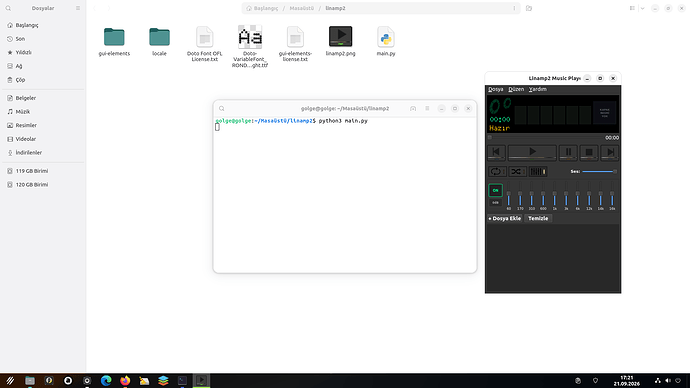Go to Başlangıç in Files sidebar
Screen dimensions: 690x388
pyautogui.click(x=43, y=25)
